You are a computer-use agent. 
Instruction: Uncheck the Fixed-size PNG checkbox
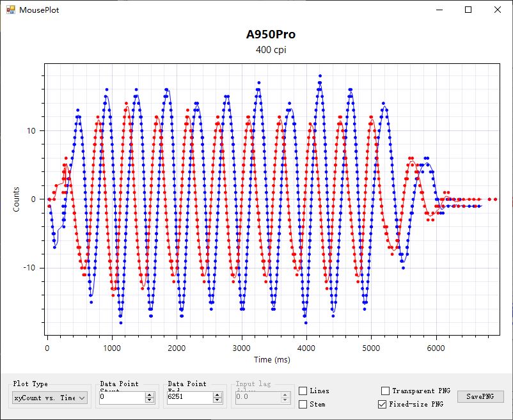coord(382,404)
